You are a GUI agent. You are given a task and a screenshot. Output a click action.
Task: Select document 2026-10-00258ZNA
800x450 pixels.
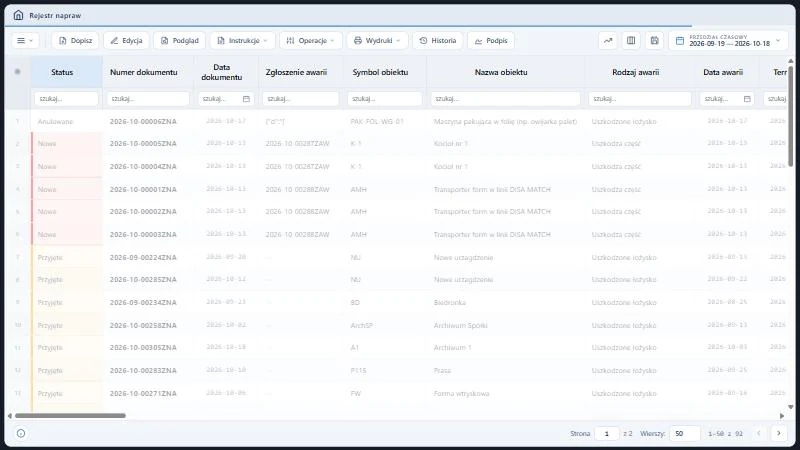[143, 325]
